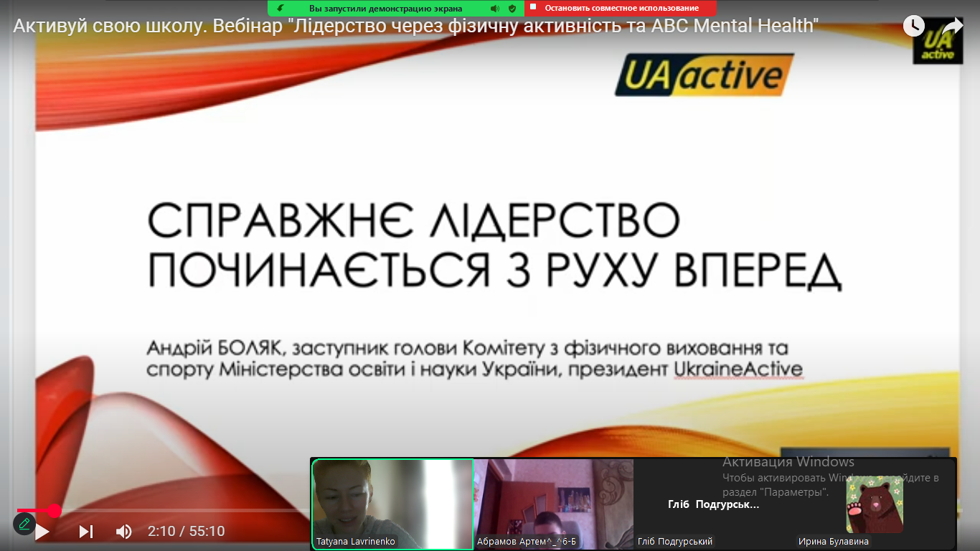
Task: Add video to Watch Later clock icon
Action: point(913,26)
